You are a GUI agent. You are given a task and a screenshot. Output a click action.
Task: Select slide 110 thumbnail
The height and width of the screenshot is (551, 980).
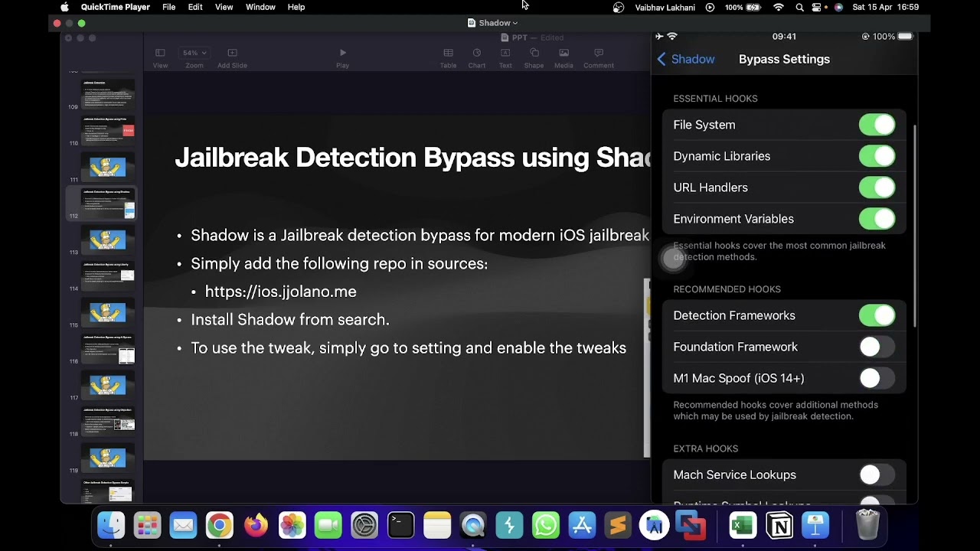108,130
